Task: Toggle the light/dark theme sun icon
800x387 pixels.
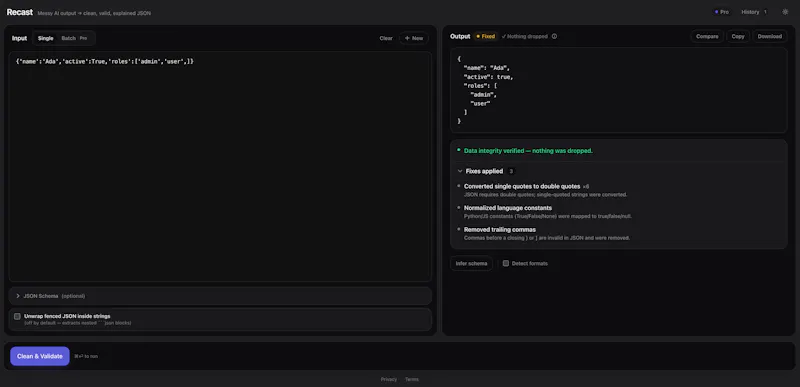Action: click(x=785, y=12)
